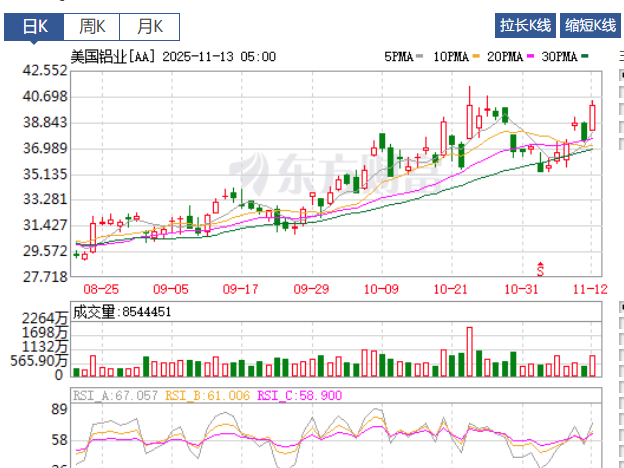Click the 10-09 date label

tap(381, 289)
